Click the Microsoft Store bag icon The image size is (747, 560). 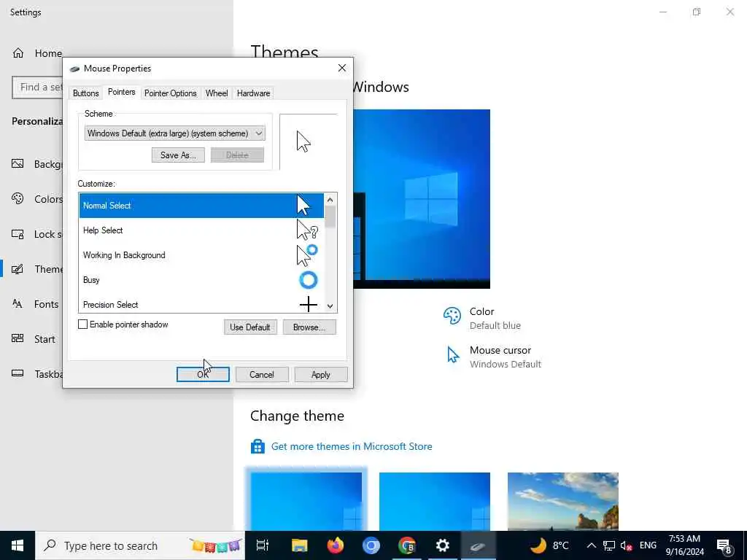[258, 447]
